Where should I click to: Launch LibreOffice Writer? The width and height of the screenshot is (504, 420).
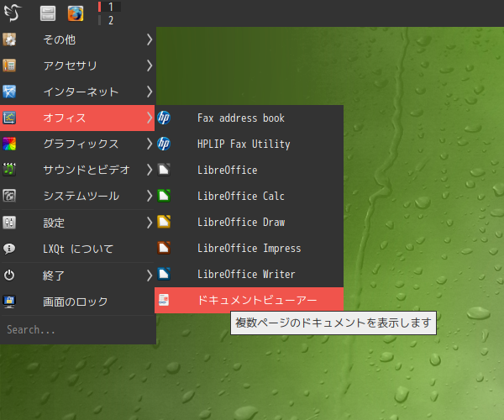click(249, 274)
